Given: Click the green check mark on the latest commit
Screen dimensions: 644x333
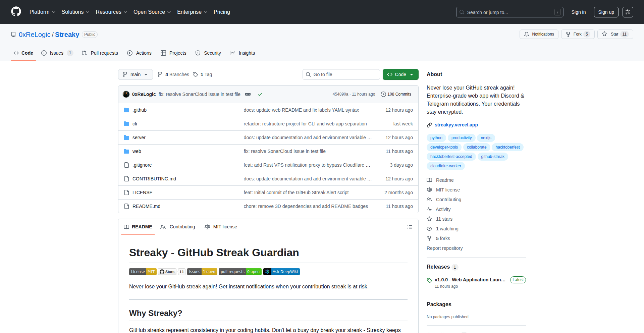Looking at the screenshot, I should point(260,94).
